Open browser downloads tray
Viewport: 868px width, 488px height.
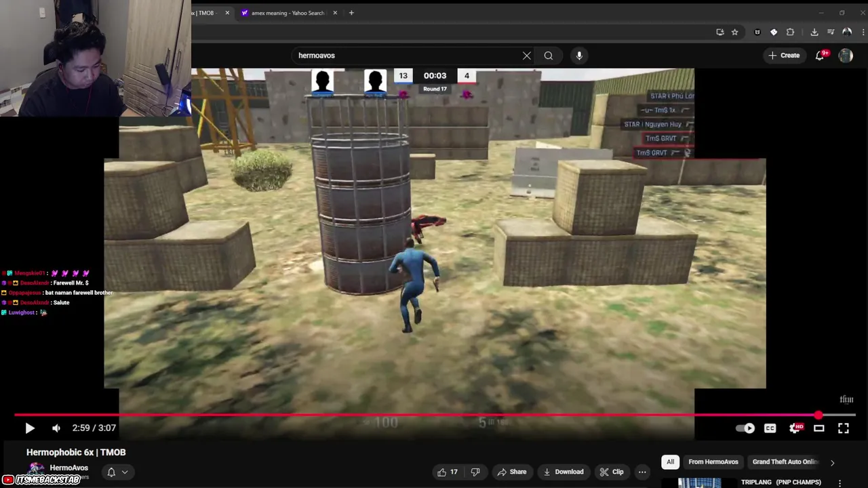pyautogui.click(x=814, y=32)
